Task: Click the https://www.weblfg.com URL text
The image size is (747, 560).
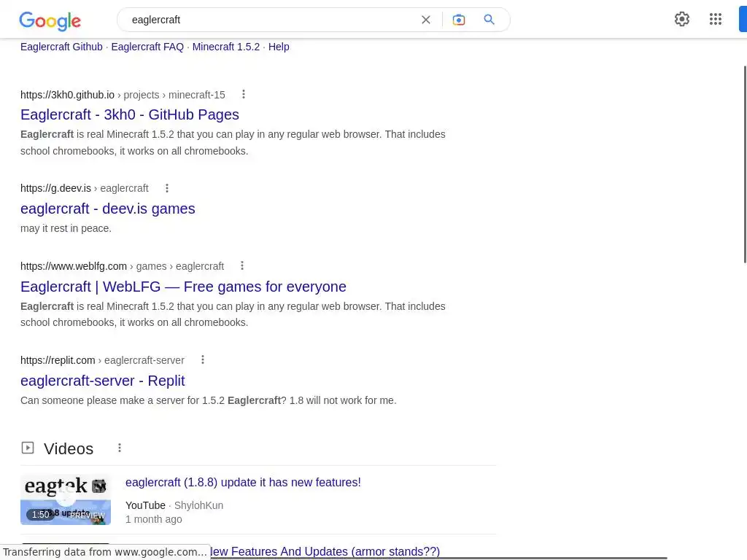Action: [74, 266]
